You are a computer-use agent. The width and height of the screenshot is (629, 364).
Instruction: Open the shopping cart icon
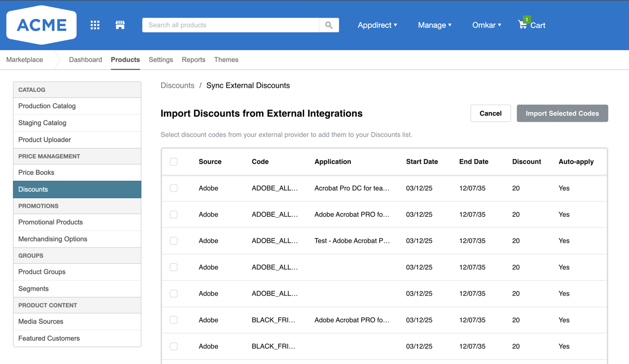pos(523,25)
